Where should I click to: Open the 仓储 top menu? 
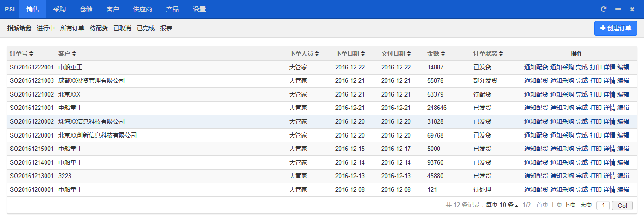[86, 9]
